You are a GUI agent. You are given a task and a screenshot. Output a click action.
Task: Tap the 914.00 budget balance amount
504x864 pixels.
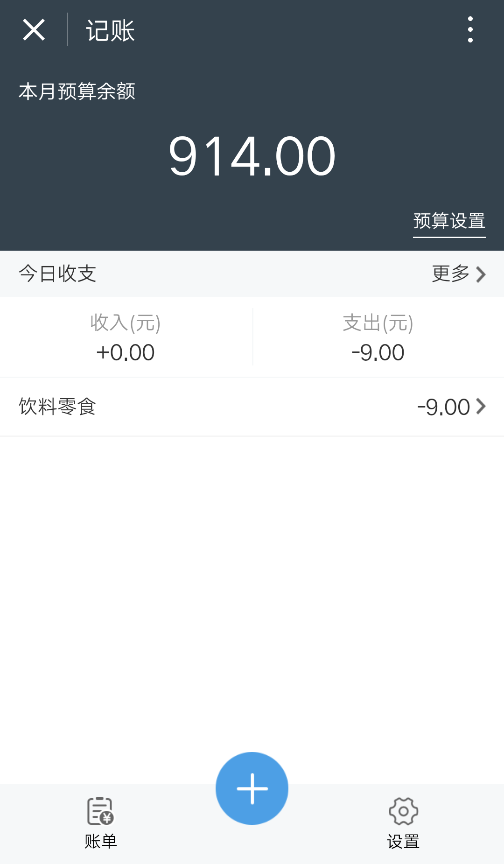tap(252, 156)
